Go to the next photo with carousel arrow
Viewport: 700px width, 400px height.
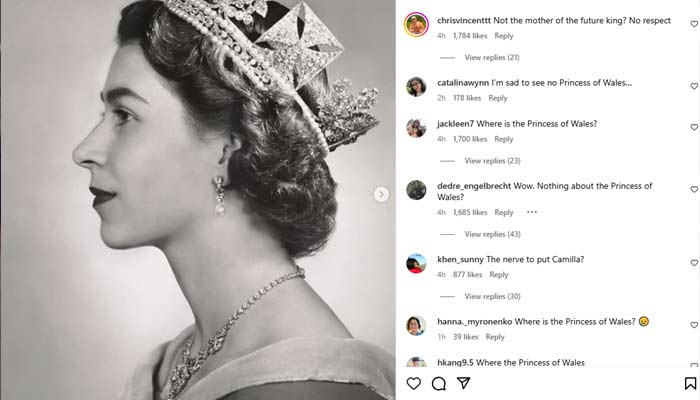(x=381, y=194)
